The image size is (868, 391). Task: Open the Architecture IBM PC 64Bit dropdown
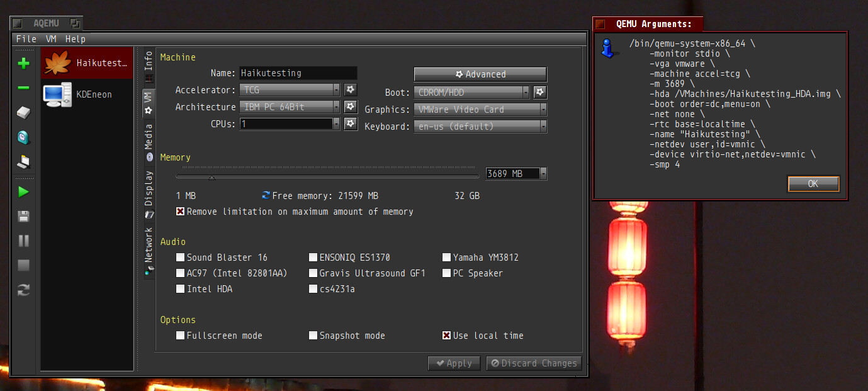pyautogui.click(x=290, y=106)
